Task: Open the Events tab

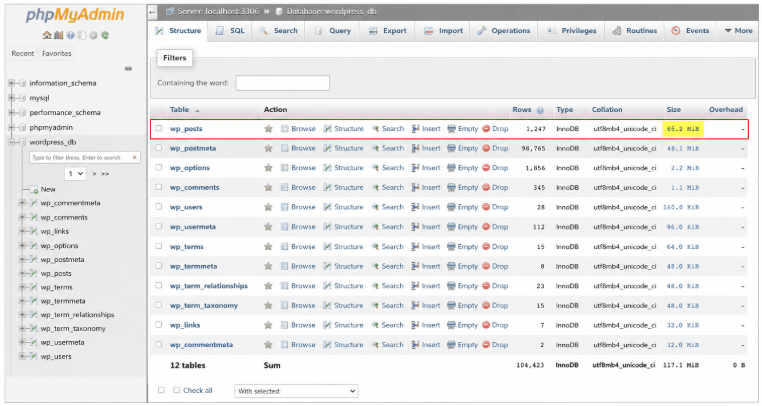Action: click(691, 31)
